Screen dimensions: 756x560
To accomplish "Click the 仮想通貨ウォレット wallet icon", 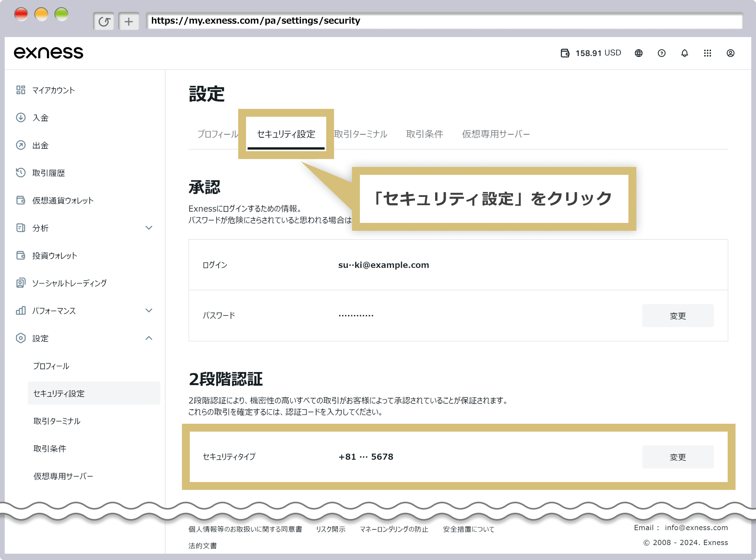I will pyautogui.click(x=21, y=200).
